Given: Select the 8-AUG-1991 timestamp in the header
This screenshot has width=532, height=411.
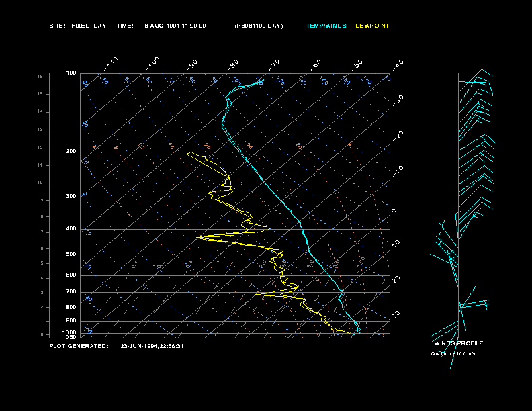Looking at the screenshot, I should pyautogui.click(x=175, y=26).
